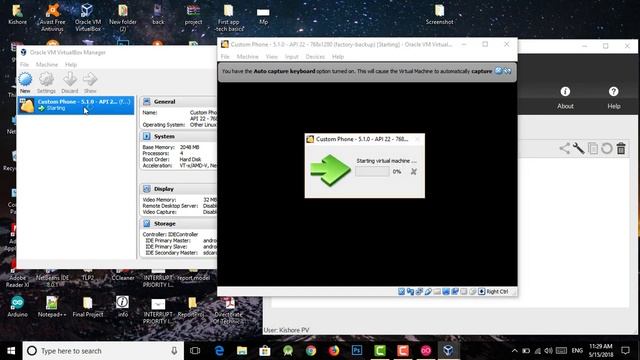Click wrench settings icon in Genymotion toolbar
The width and height of the screenshot is (640, 360).
point(578,148)
